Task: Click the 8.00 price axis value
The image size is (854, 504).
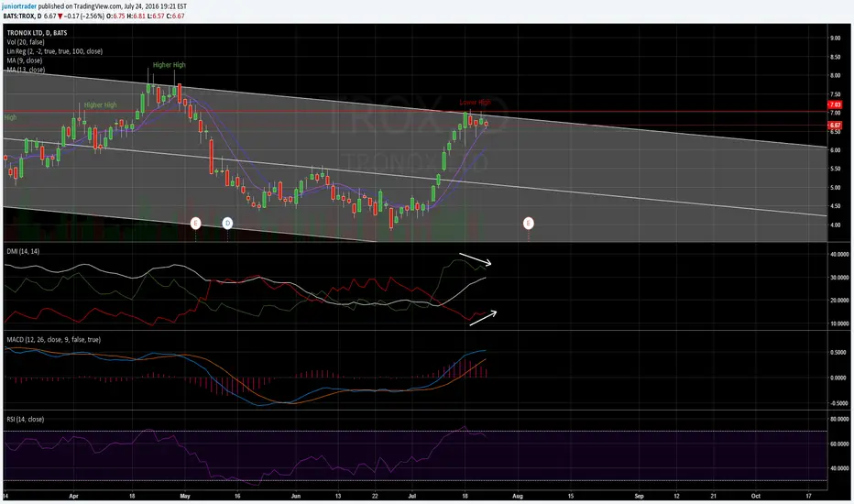Action: click(x=835, y=75)
